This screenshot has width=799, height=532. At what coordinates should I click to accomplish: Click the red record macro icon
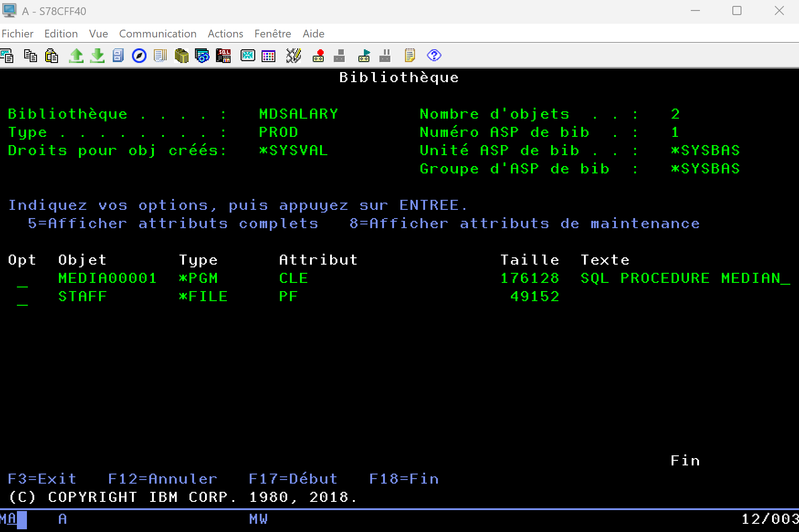pos(318,56)
